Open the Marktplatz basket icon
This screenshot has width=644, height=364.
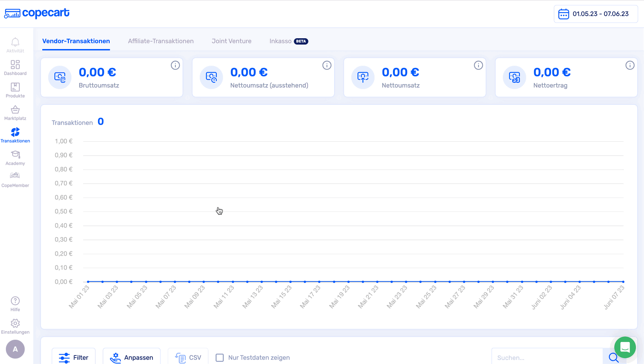point(15,110)
